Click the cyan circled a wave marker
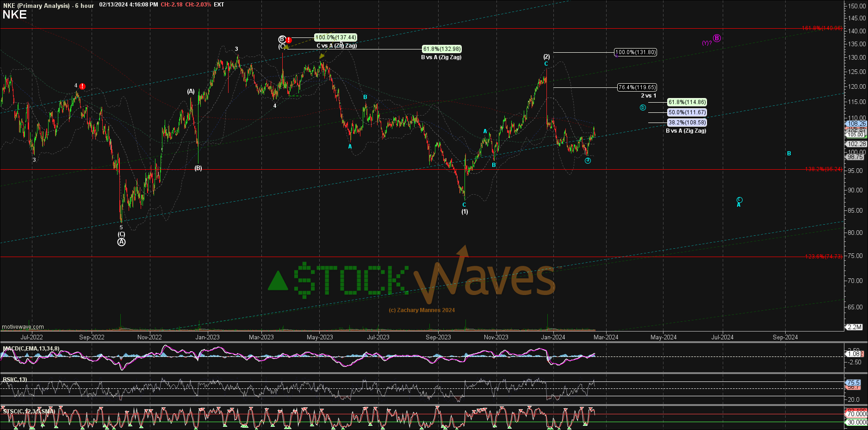 click(x=588, y=160)
